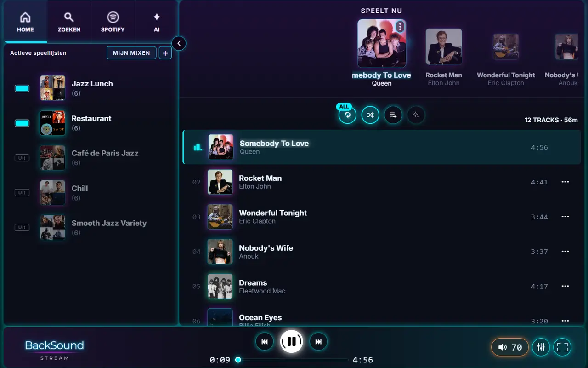Play Rocket Man track row

(x=382, y=182)
